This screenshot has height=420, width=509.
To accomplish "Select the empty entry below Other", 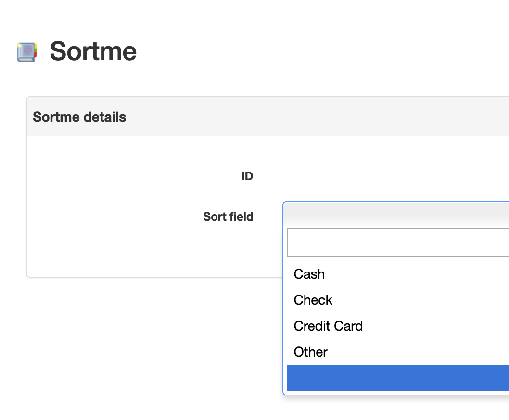I will tap(398, 378).
